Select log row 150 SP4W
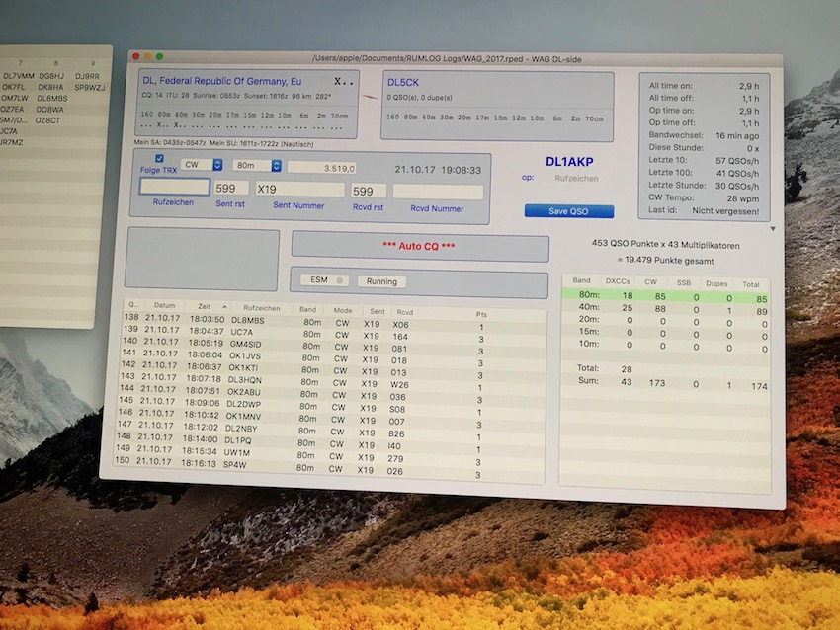 pos(328,468)
